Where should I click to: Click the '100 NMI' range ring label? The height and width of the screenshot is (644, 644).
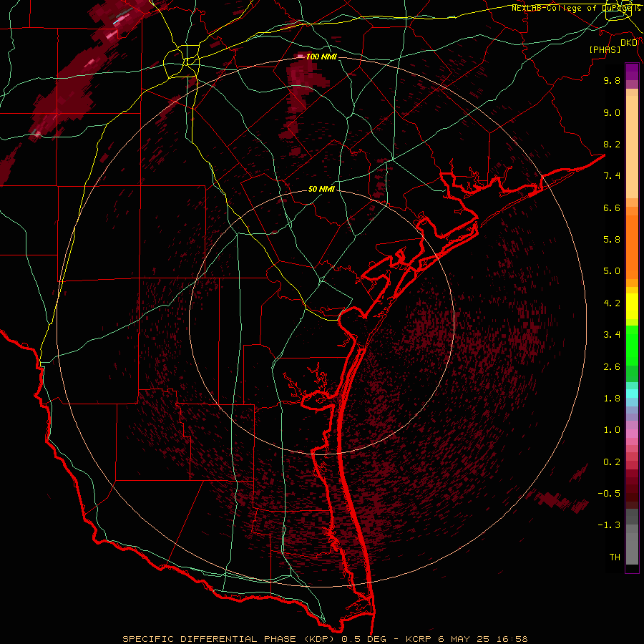pyautogui.click(x=321, y=57)
